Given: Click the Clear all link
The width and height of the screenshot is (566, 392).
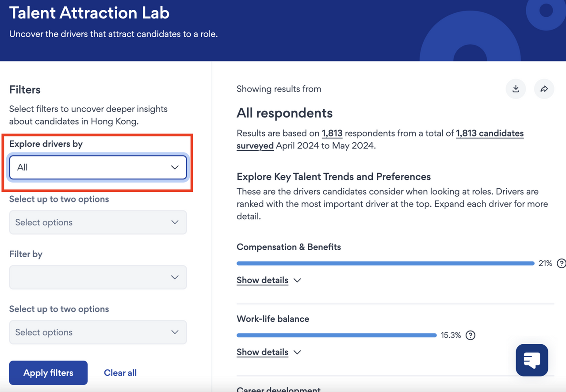Looking at the screenshot, I should pyautogui.click(x=120, y=373).
